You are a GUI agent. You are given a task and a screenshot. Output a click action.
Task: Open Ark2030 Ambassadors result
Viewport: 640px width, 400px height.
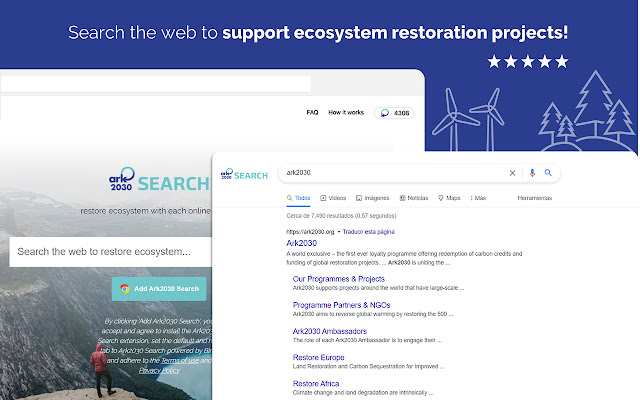click(330, 331)
